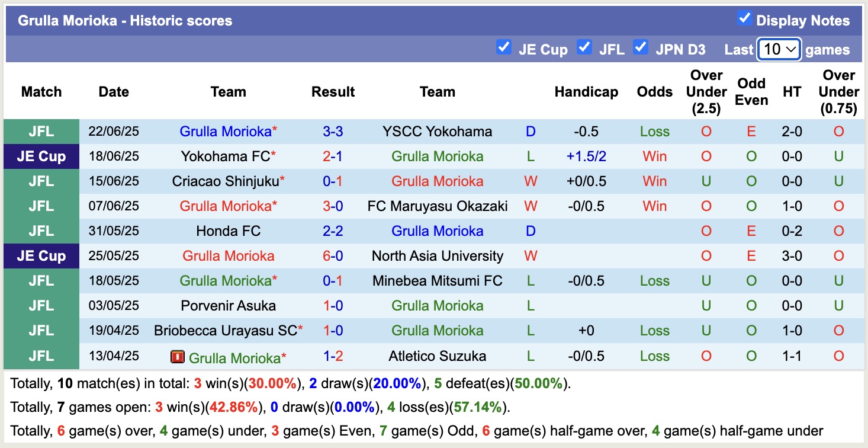This screenshot has height=448, width=868.
Task: Click the 3-3 result of the YSCC Yokohama match
Action: pos(333,131)
